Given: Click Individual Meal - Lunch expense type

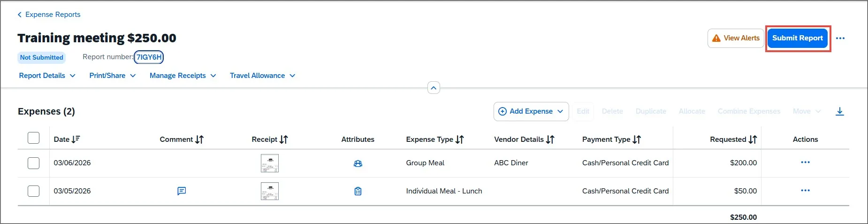Looking at the screenshot, I should tap(444, 191).
